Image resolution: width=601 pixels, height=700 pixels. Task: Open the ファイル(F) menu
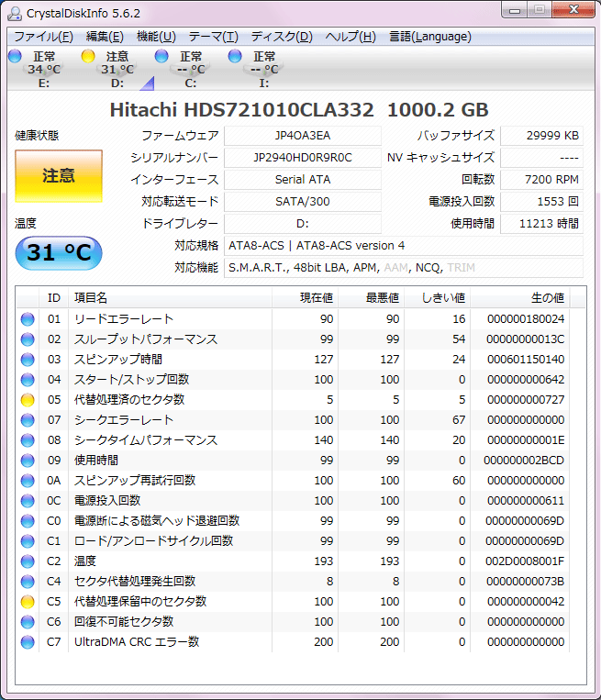43,37
